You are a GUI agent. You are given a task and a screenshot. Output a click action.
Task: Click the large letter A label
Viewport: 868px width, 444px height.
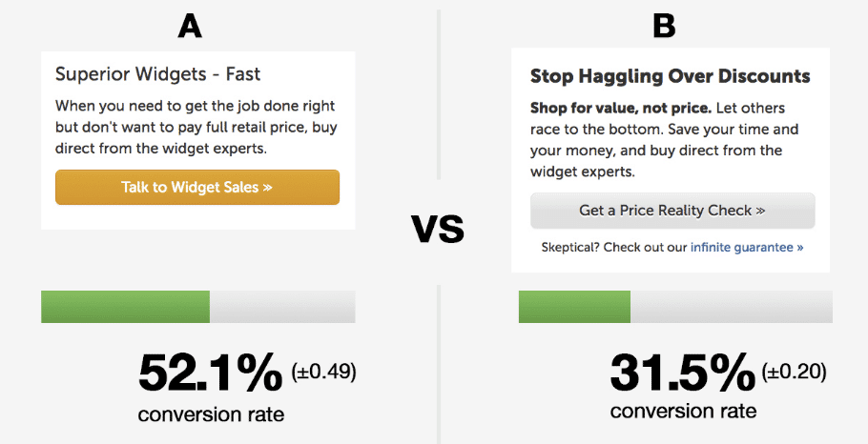click(x=189, y=25)
